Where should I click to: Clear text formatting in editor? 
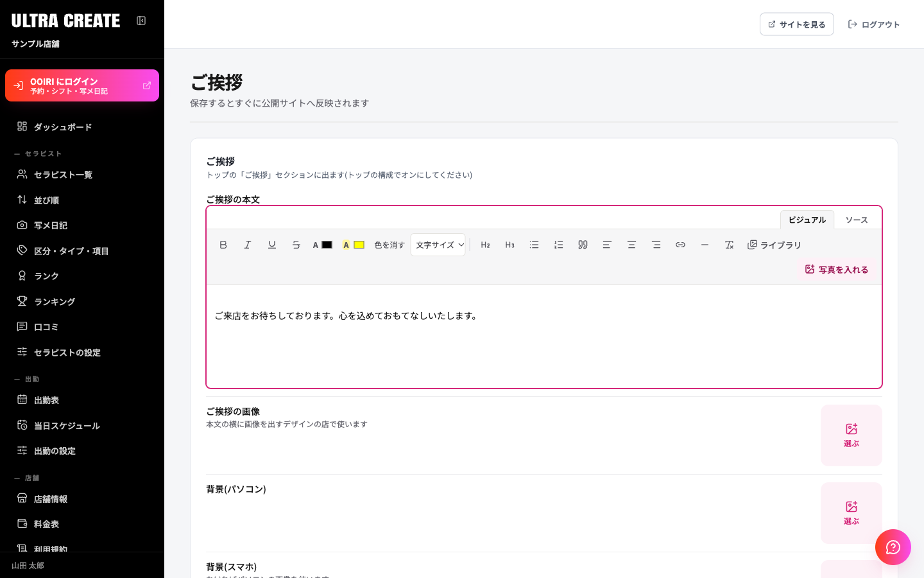coord(730,245)
